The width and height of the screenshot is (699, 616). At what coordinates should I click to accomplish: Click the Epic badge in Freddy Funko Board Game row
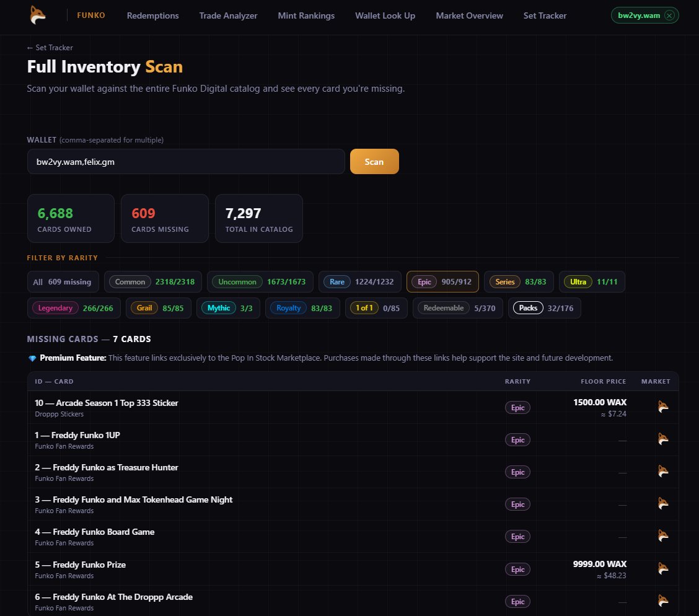pos(517,536)
